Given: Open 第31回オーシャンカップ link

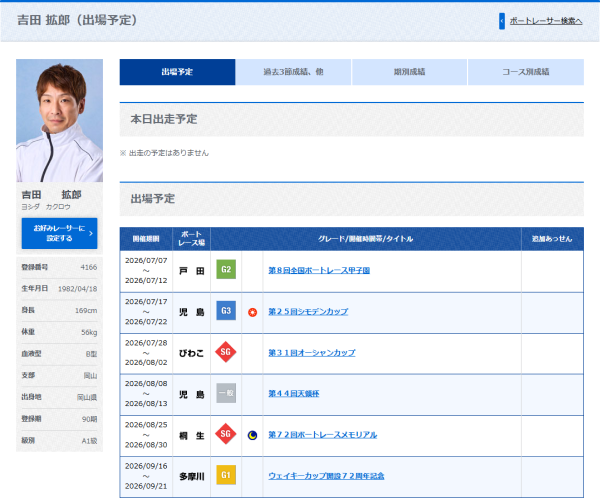Looking at the screenshot, I should [311, 353].
